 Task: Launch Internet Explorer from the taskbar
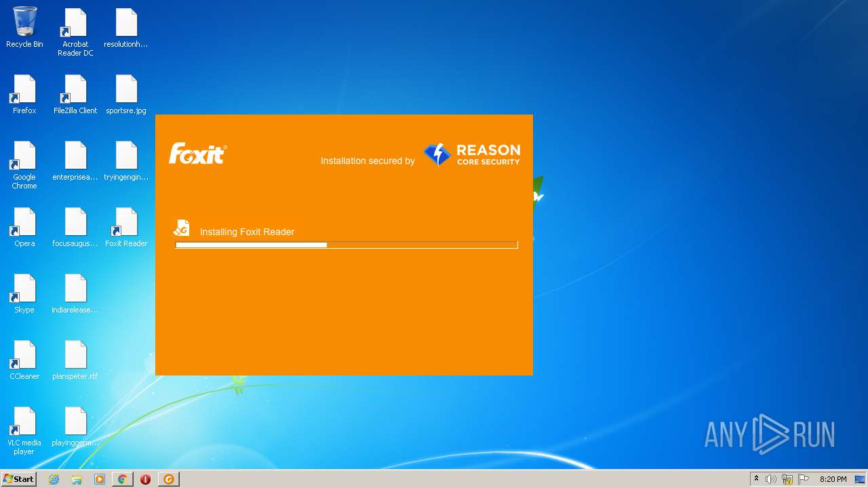point(54,479)
